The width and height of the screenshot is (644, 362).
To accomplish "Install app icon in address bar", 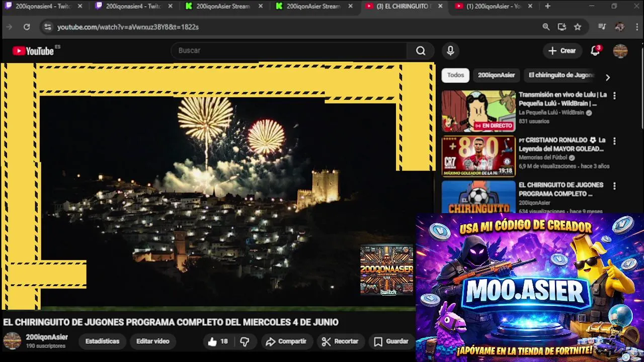I will 562,27.
